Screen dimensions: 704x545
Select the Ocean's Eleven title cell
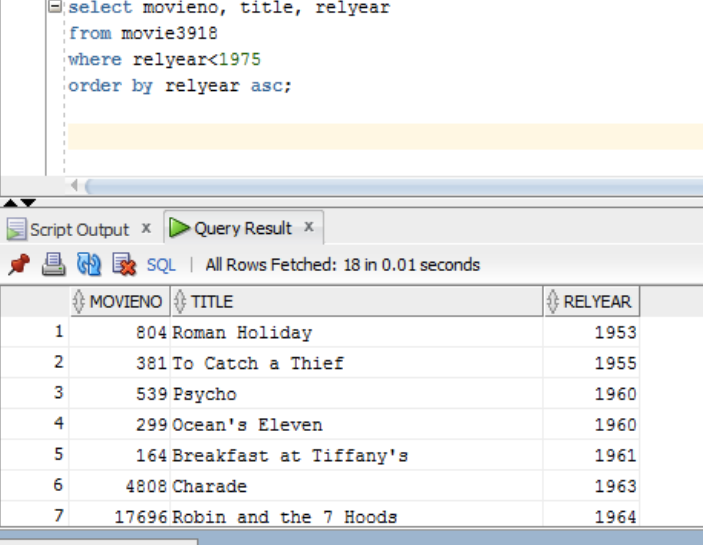click(357, 425)
